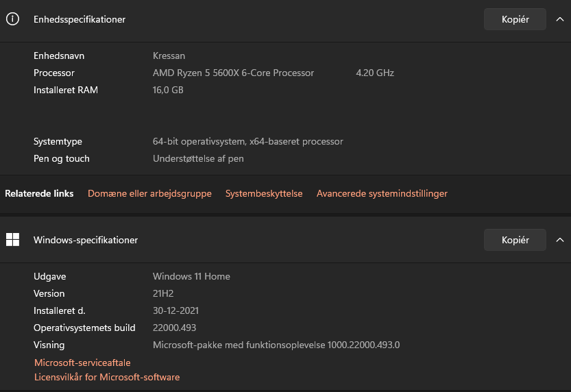Select the device name value Kressan
Image resolution: width=571 pixels, height=392 pixels.
click(169, 56)
